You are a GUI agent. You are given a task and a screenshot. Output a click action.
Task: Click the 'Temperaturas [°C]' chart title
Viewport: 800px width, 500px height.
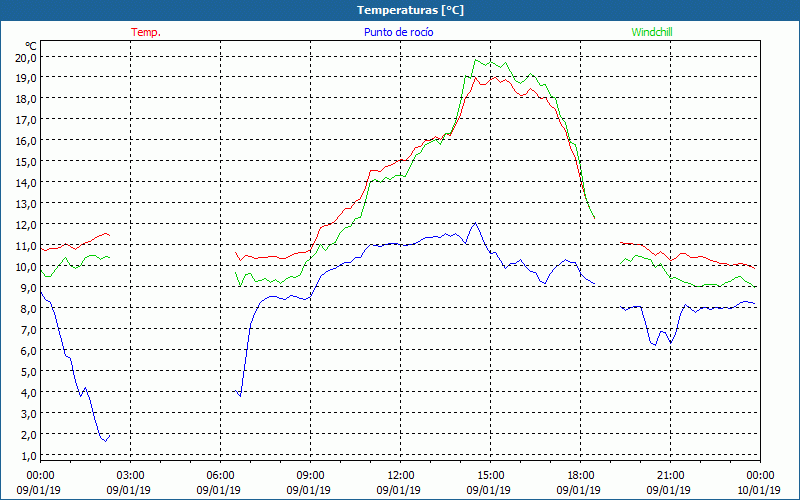click(x=410, y=10)
